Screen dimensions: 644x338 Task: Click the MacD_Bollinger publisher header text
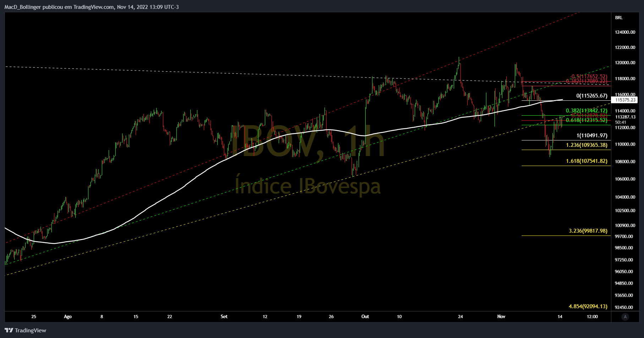pyautogui.click(x=92, y=7)
